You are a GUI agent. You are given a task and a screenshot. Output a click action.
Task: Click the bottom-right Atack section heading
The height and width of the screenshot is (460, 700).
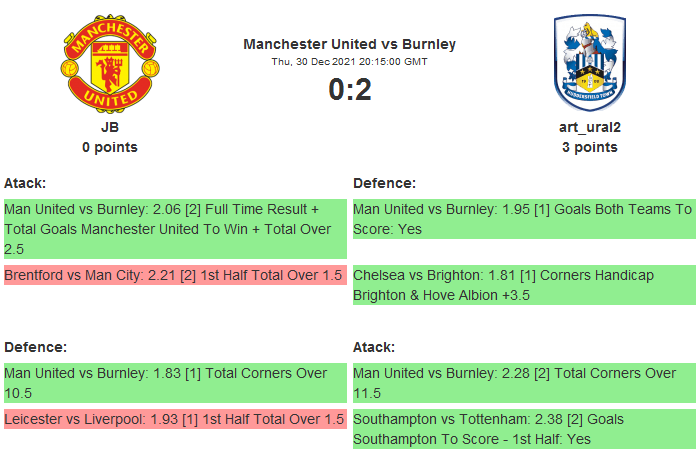tap(374, 347)
